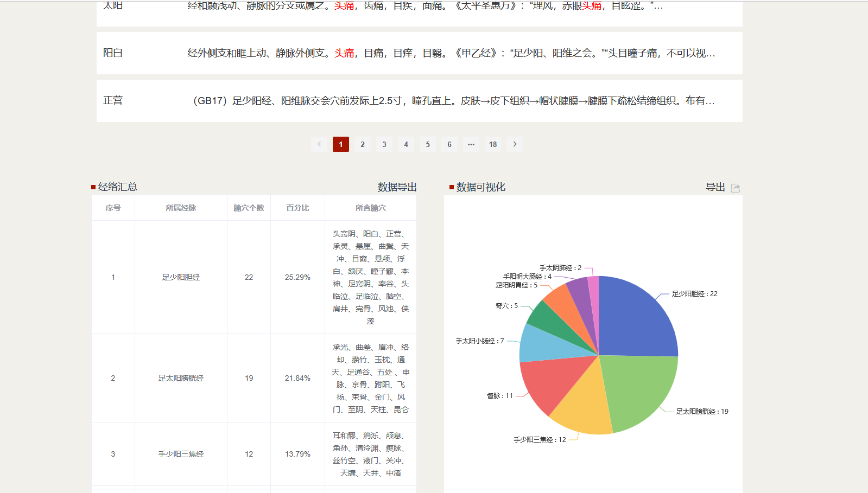
Task: Click the previous page arrow
Action: pyautogui.click(x=319, y=144)
